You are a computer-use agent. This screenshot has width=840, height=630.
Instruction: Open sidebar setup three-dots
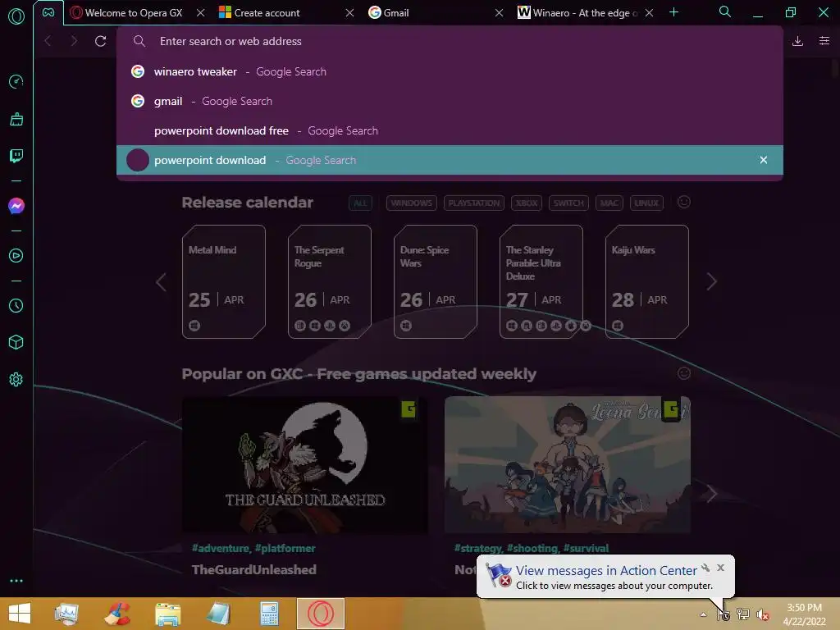click(16, 581)
